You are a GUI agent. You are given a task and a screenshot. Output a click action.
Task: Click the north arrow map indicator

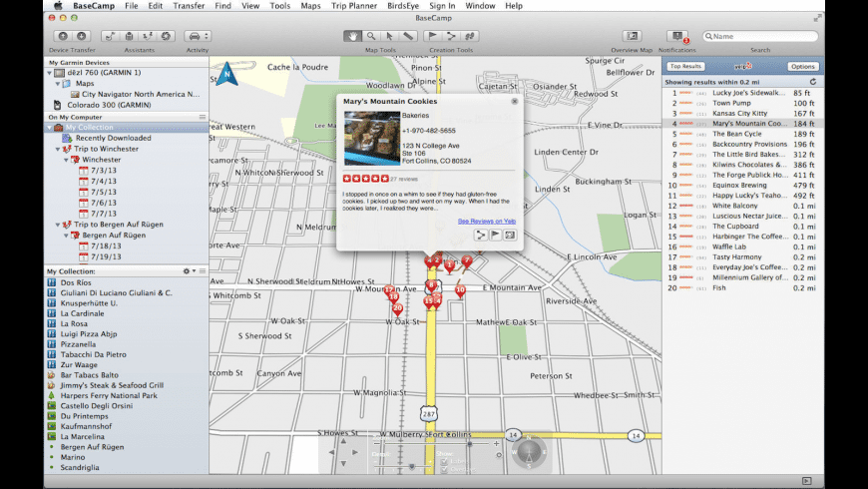coord(228,74)
